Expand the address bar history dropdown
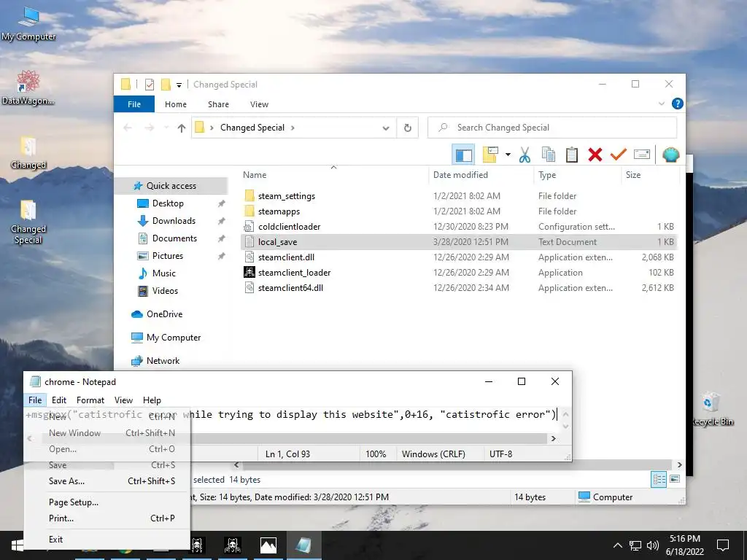The width and height of the screenshot is (747, 560). (386, 128)
